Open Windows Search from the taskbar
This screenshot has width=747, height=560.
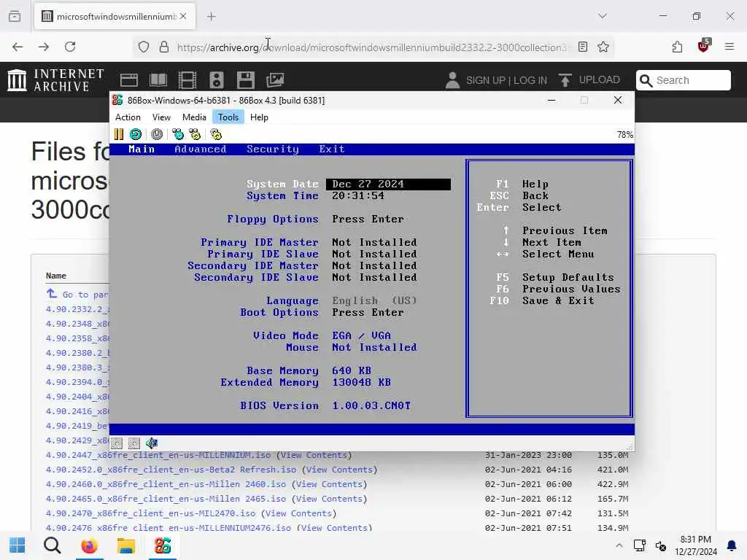[53, 545]
